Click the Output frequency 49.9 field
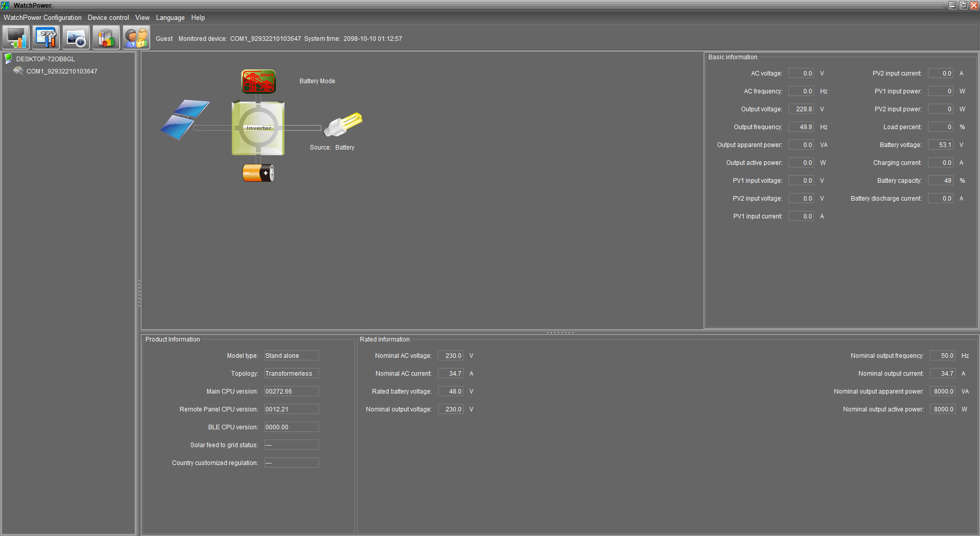The image size is (980, 536). 801,127
